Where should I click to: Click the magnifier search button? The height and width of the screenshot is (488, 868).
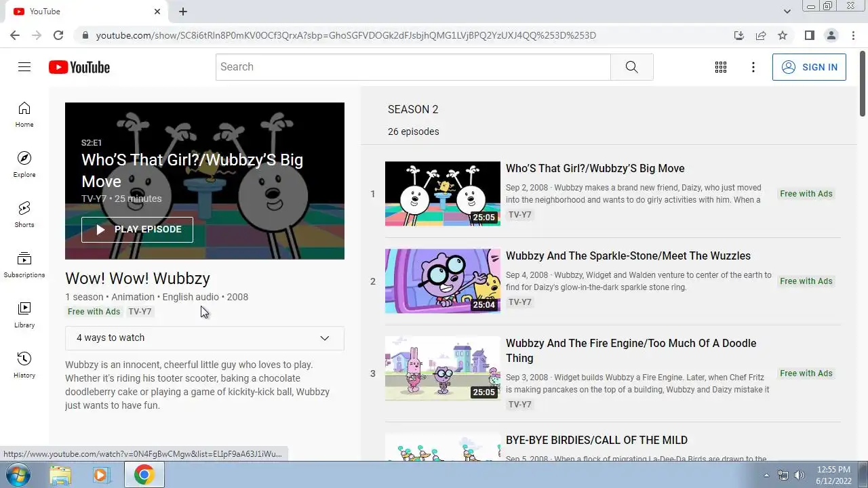pos(631,67)
